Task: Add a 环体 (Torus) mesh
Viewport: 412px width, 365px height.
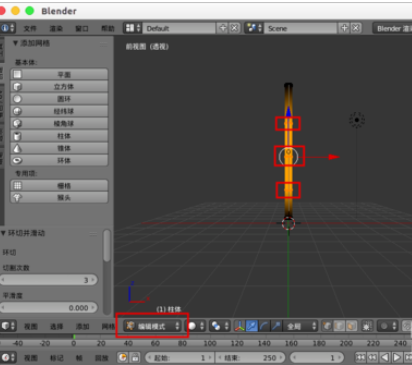Action: [x=59, y=161]
